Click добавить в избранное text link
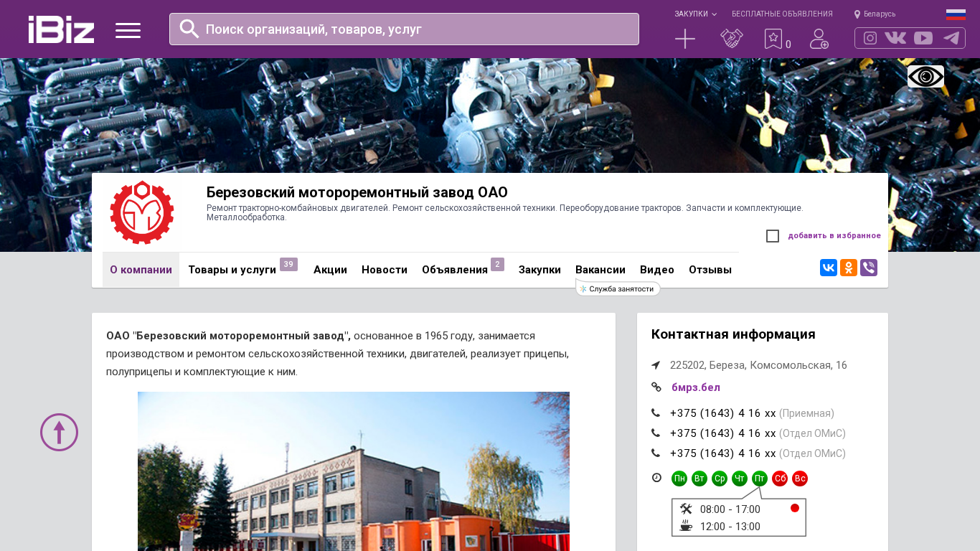The image size is (980, 551). 834,236
